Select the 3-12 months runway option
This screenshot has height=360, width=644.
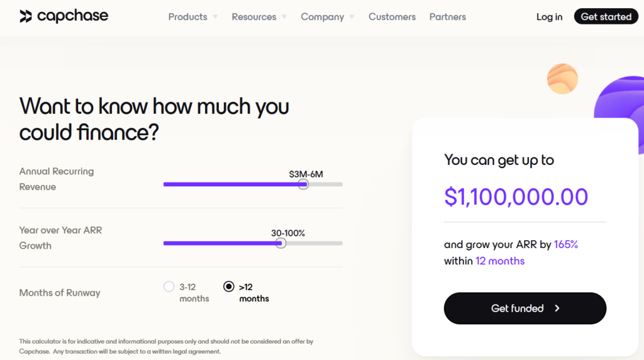point(169,286)
